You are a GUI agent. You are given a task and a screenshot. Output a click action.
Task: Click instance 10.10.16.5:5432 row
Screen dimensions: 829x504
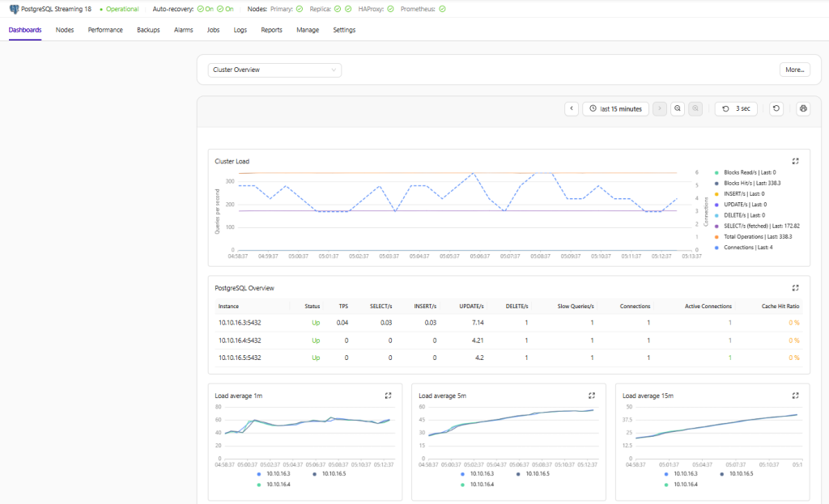508,358
